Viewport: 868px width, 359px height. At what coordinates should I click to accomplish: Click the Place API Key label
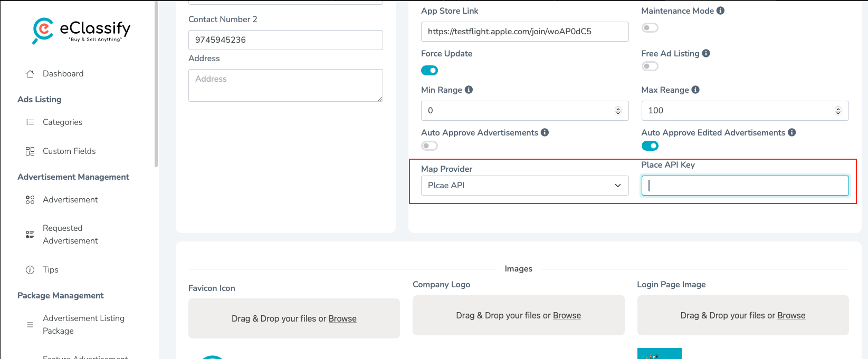click(668, 164)
